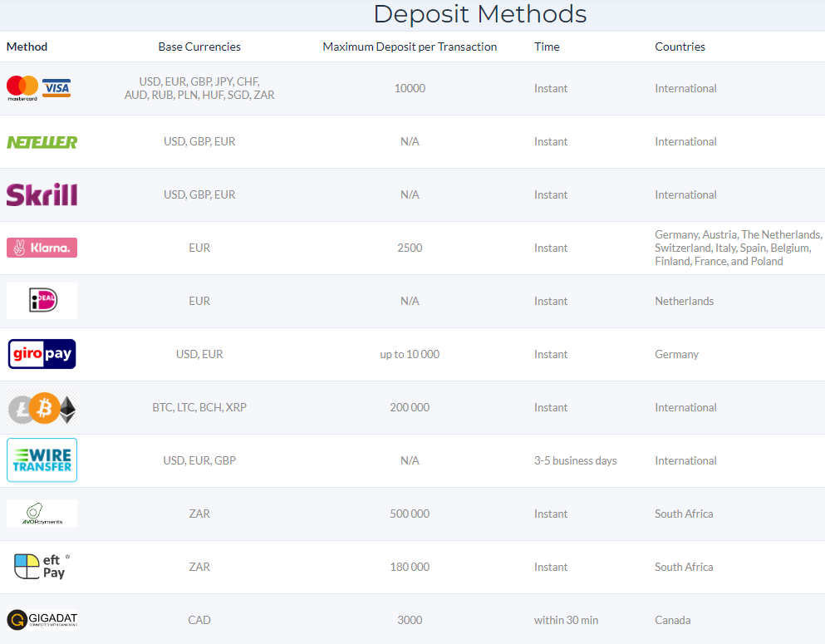
Task: Click the Time column header
Action: [x=547, y=47]
